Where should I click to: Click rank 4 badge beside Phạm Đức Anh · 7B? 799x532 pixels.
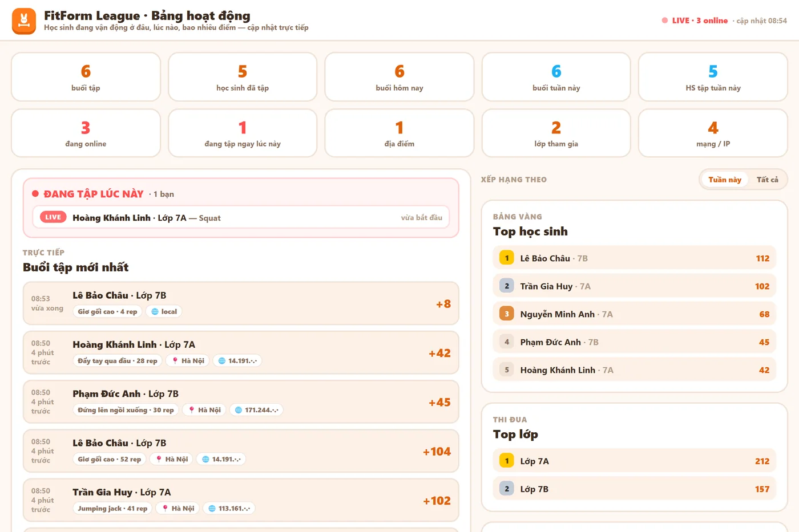click(507, 342)
